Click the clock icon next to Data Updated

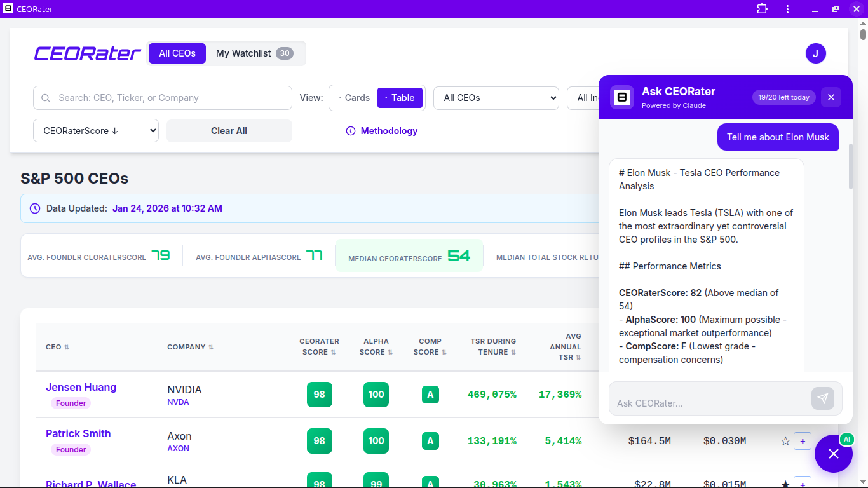(35, 208)
